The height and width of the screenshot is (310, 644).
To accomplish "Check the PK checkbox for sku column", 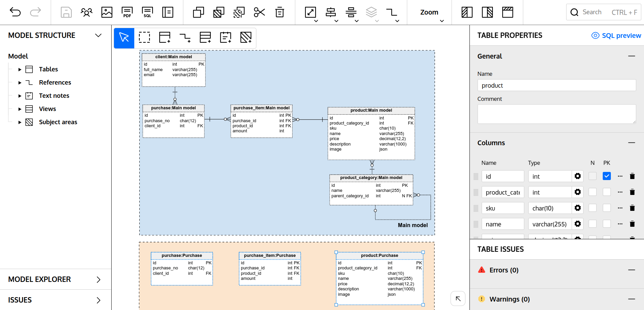I will (x=607, y=208).
